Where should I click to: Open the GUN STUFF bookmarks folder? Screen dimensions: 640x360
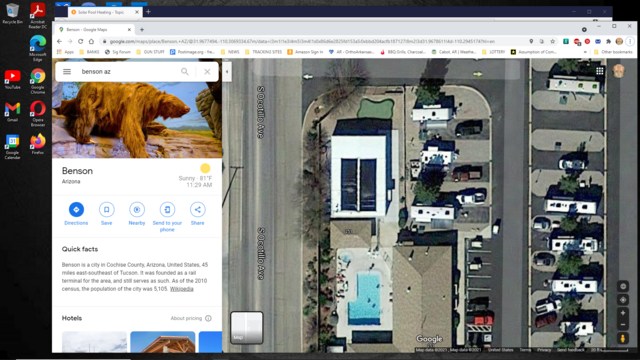pyautogui.click(x=150, y=52)
